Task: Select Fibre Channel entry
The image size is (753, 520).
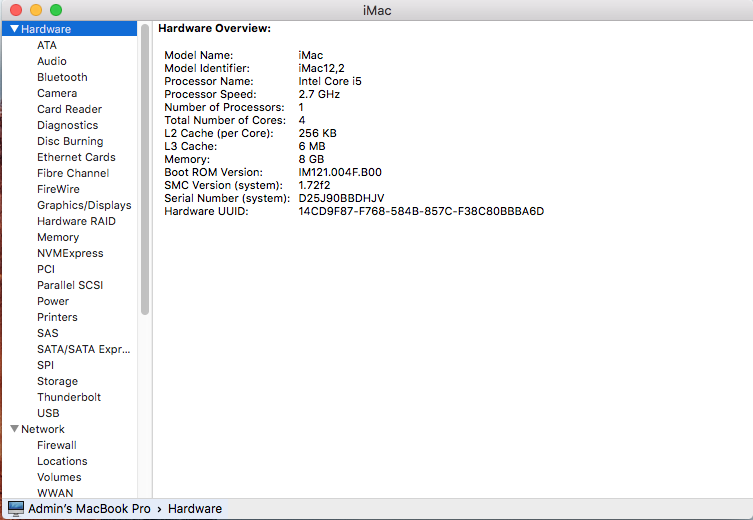Action: 73,173
